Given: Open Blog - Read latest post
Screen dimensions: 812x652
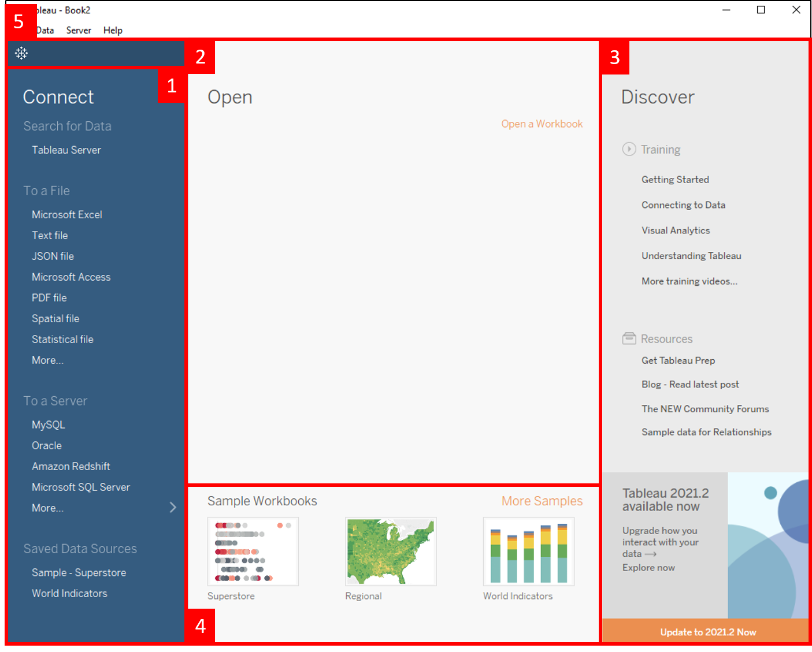Looking at the screenshot, I should click(690, 385).
